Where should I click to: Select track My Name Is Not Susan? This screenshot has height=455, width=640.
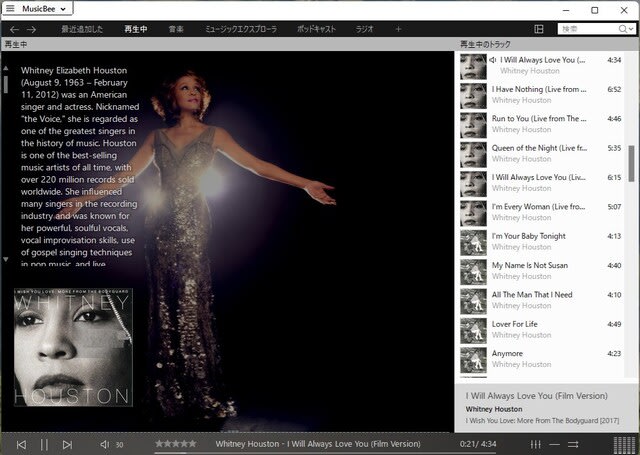pyautogui.click(x=541, y=272)
